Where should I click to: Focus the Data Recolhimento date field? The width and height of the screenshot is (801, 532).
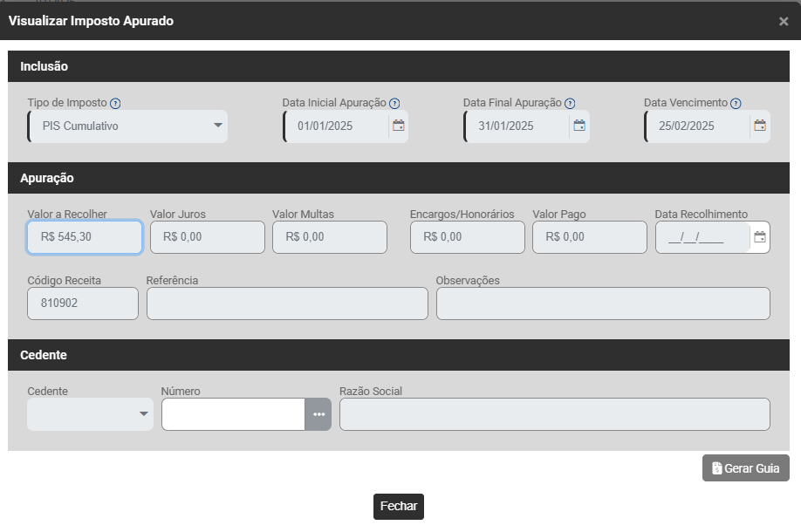(703, 237)
